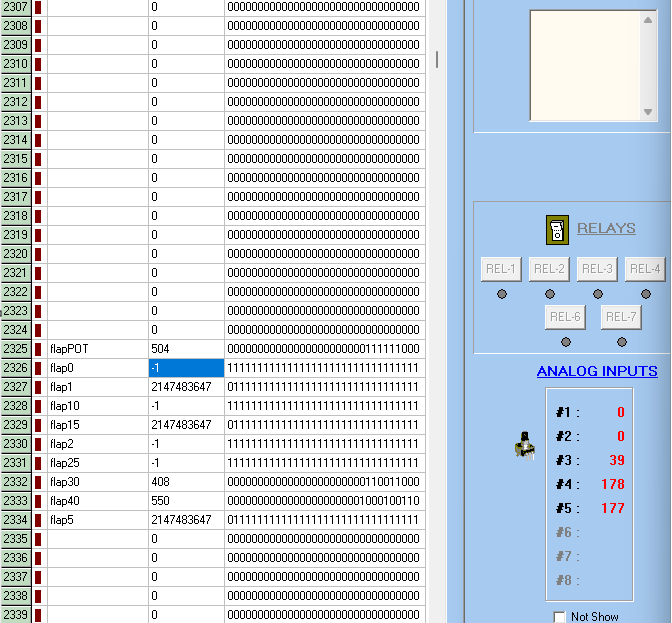Click flap1 value 2147483647
Image resolution: width=672 pixels, height=623 pixels.
181,387
